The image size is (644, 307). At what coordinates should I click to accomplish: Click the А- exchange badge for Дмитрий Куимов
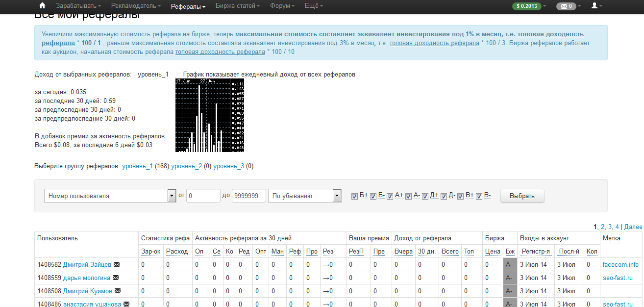point(510,291)
